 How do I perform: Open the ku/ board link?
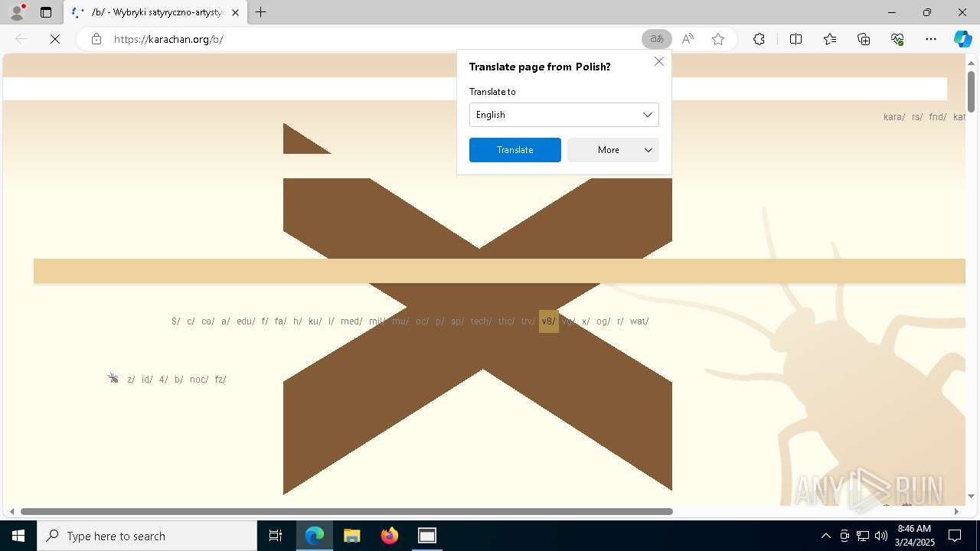point(315,321)
